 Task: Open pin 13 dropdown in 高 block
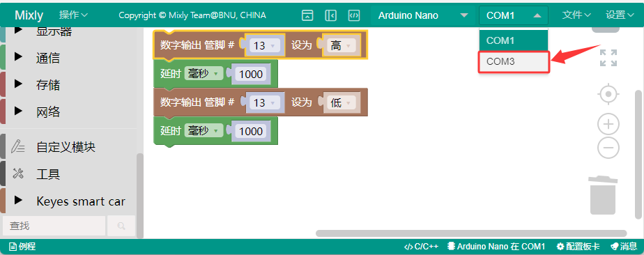click(x=265, y=45)
